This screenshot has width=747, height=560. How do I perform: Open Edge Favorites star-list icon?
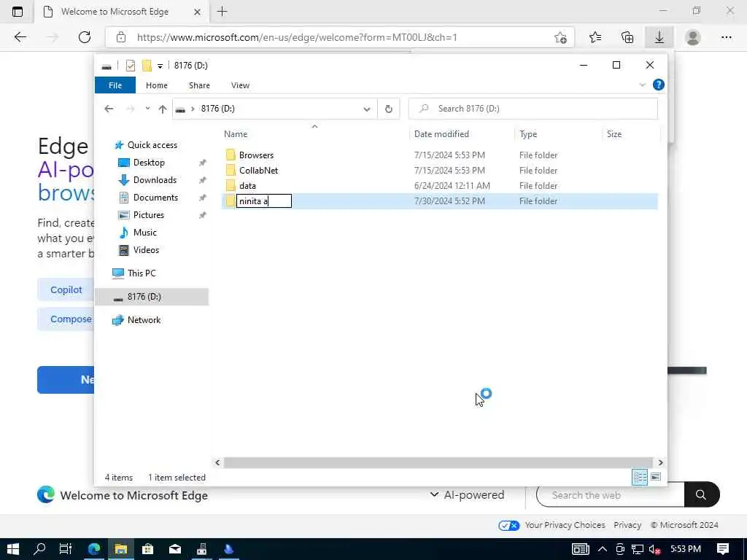coord(595,37)
